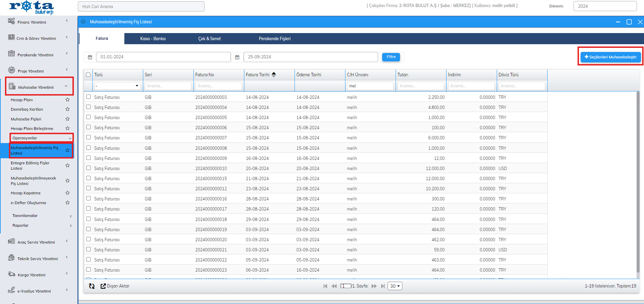Switch to the Kasa - Banka tab
644x304 pixels.
point(153,39)
